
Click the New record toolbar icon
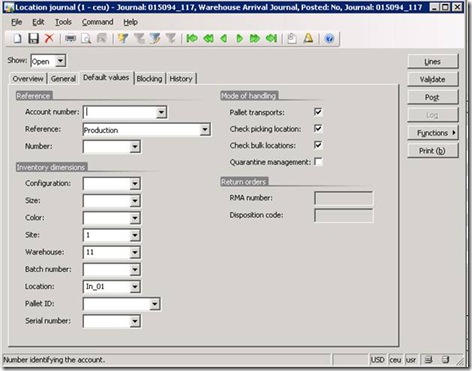click(17, 39)
